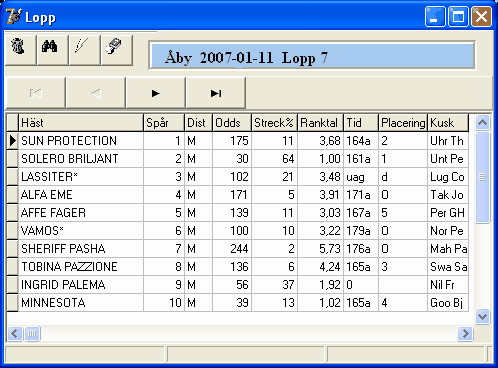The image size is (498, 368).
Task: Click the ALFA EME horse name cell
Action: click(81, 195)
